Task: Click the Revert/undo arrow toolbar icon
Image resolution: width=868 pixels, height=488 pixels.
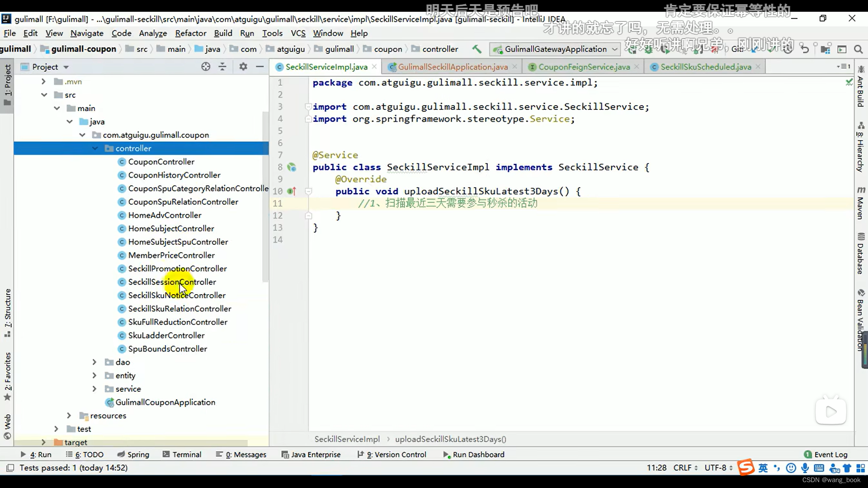Action: click(x=804, y=49)
